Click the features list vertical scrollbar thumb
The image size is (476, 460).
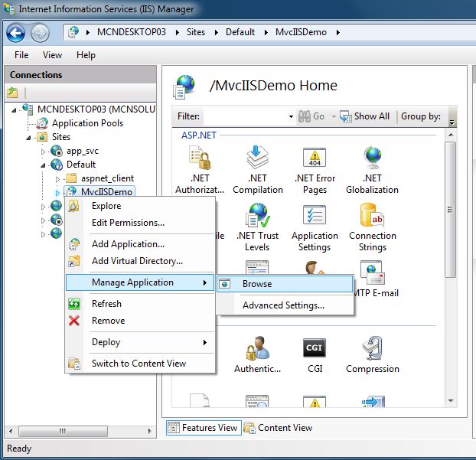(x=451, y=210)
